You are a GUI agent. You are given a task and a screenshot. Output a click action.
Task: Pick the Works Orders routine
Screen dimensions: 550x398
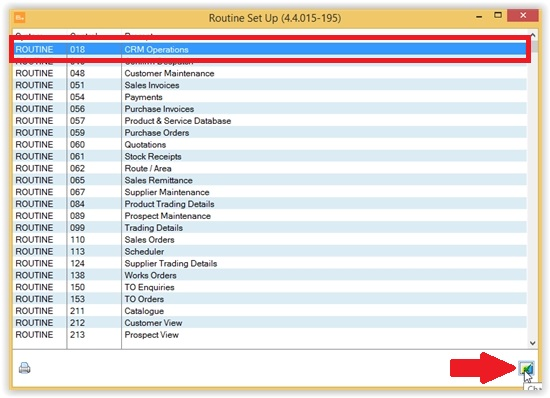point(269,276)
